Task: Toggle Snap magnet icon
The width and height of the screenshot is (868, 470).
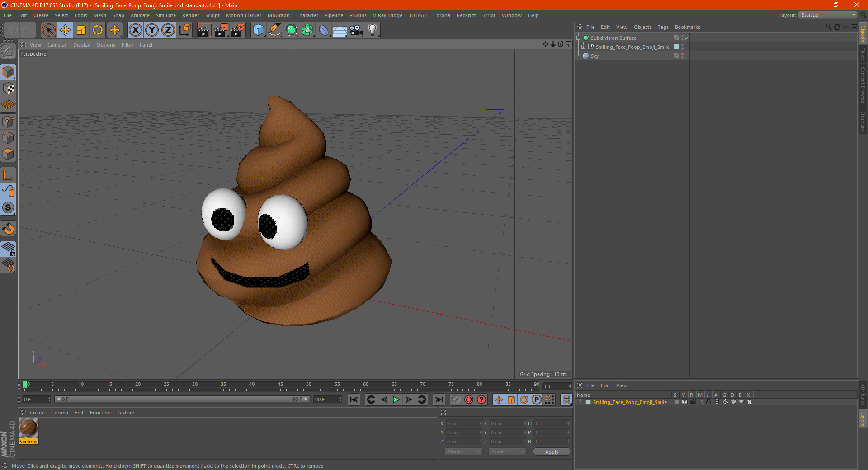Action: pos(8,229)
